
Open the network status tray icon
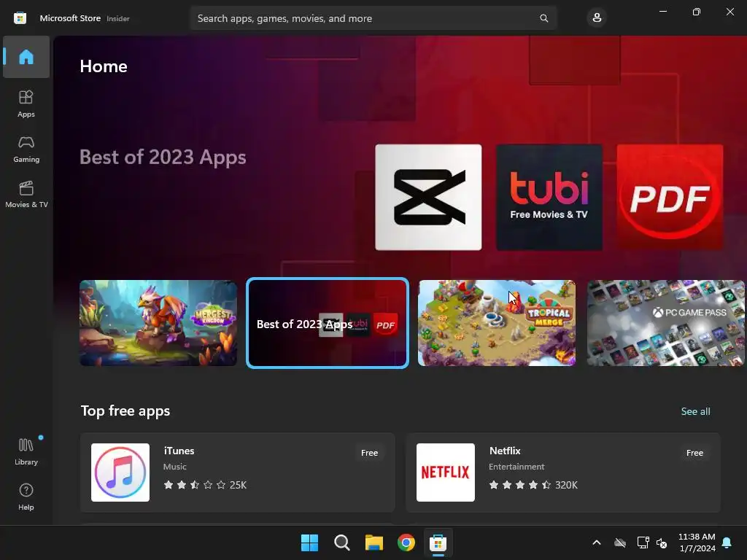643,542
